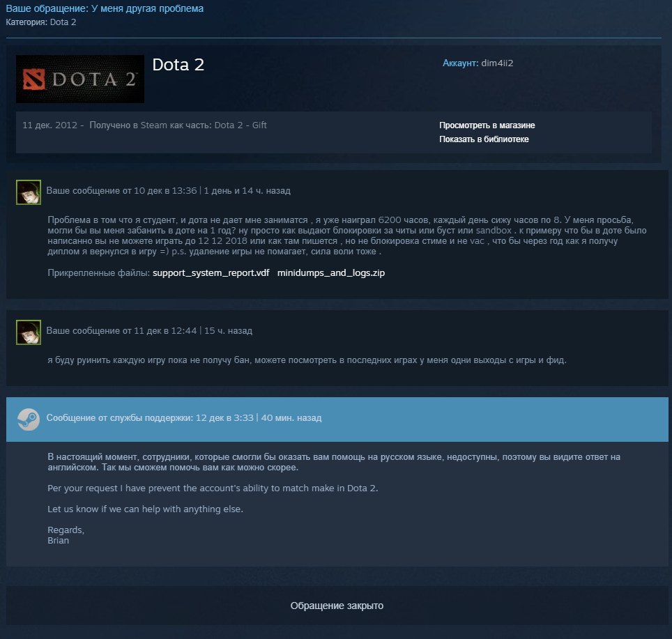This screenshot has width=672, height=639.
Task: Click the 'Категория: Dota 2' text
Action: click(x=41, y=22)
